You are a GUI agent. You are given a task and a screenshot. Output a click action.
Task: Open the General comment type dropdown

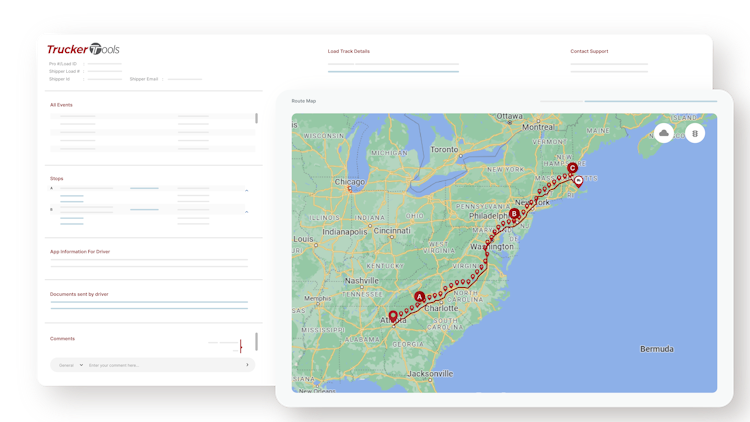coord(71,365)
